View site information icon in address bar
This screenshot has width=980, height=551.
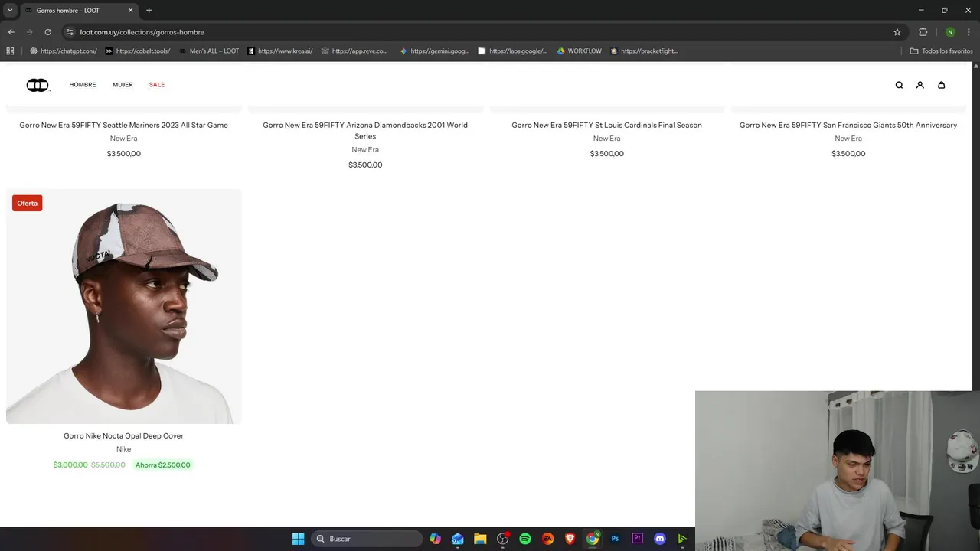click(x=70, y=32)
